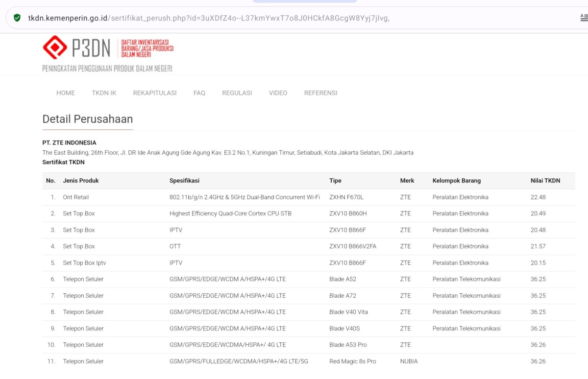This screenshot has width=588, height=379.
Task: Open the REKAPITULASI page
Action: click(155, 93)
